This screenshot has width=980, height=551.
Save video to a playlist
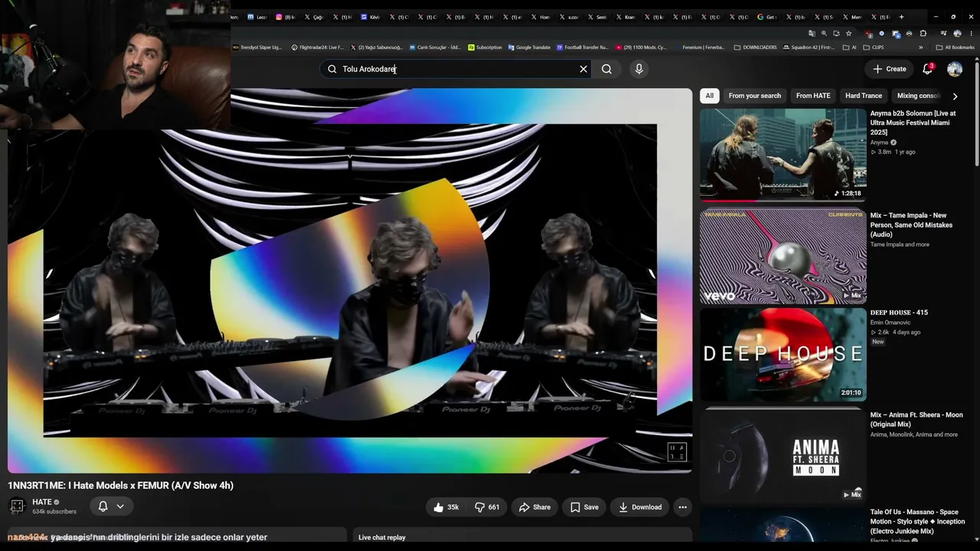tap(584, 507)
